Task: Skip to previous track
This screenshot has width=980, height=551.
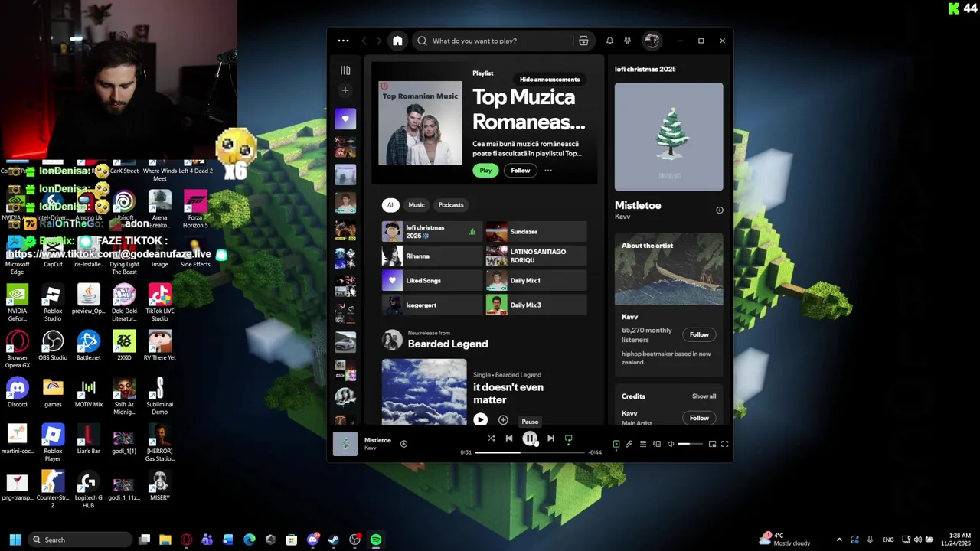Action: [x=509, y=439]
